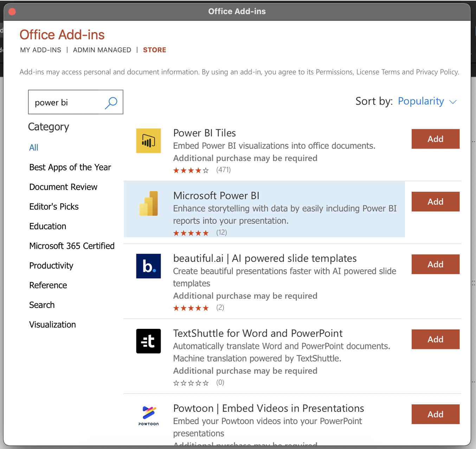The width and height of the screenshot is (476, 449).
Task: Click the Office Add-ins red heading
Action: (x=62, y=35)
